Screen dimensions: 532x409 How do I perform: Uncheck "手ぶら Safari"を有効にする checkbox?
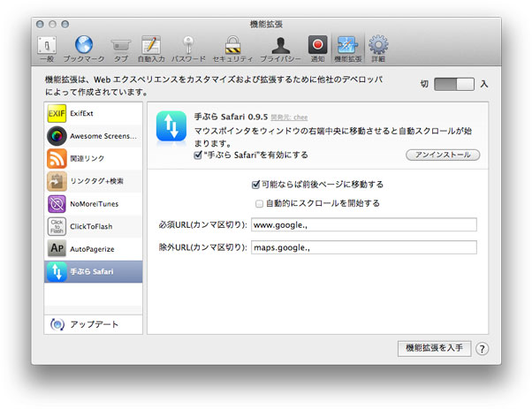(x=197, y=155)
